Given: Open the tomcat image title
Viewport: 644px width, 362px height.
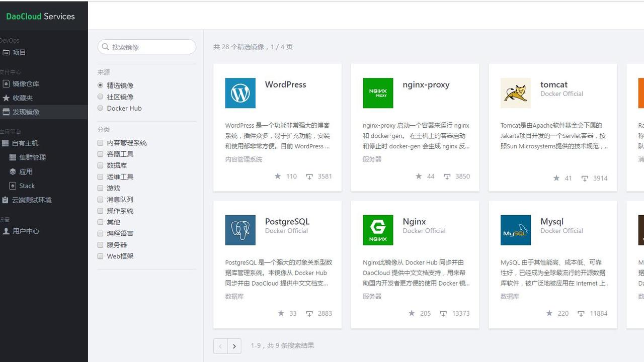Looking at the screenshot, I should (554, 84).
